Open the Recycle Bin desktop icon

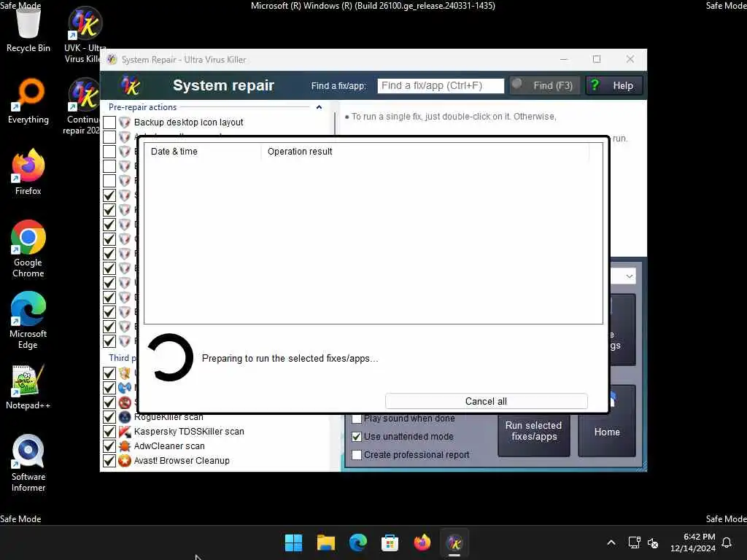tap(28, 30)
